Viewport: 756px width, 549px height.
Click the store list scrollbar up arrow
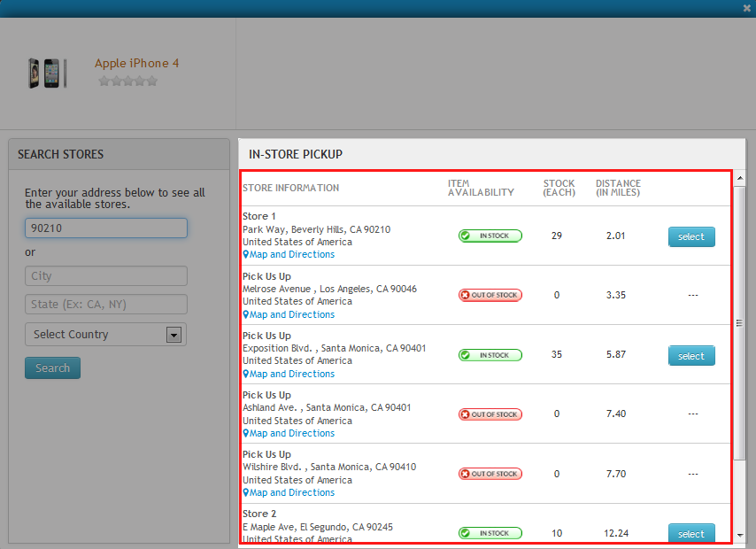[740, 177]
